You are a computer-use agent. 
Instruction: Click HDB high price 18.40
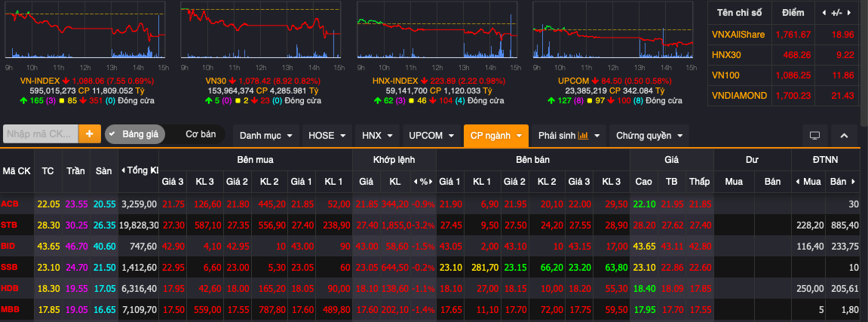643,288
